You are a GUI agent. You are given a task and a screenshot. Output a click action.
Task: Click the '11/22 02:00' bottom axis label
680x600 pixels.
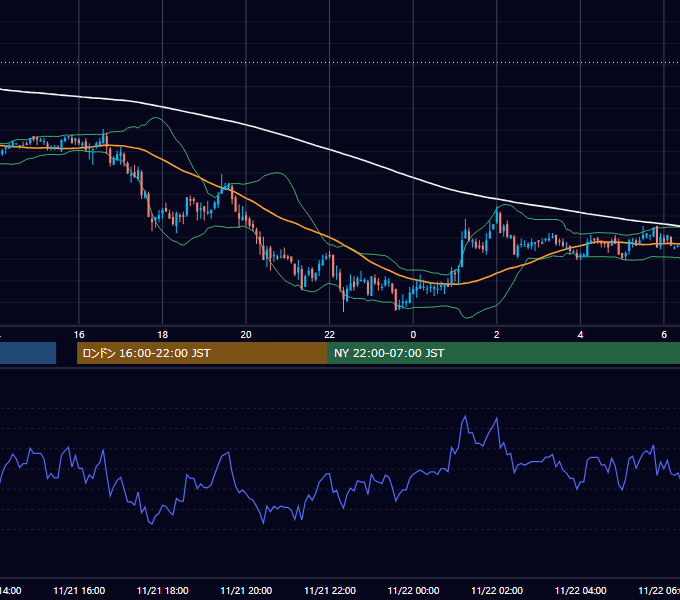pyautogui.click(x=497, y=590)
